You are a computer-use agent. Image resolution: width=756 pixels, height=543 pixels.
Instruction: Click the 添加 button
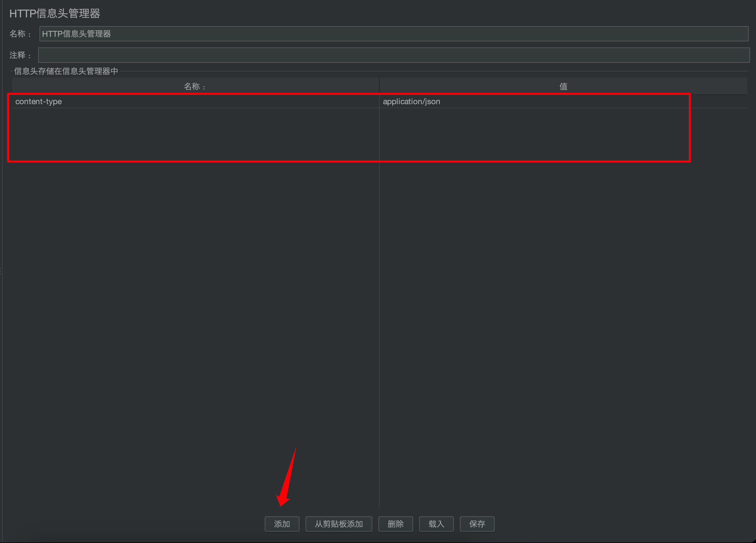coord(282,524)
